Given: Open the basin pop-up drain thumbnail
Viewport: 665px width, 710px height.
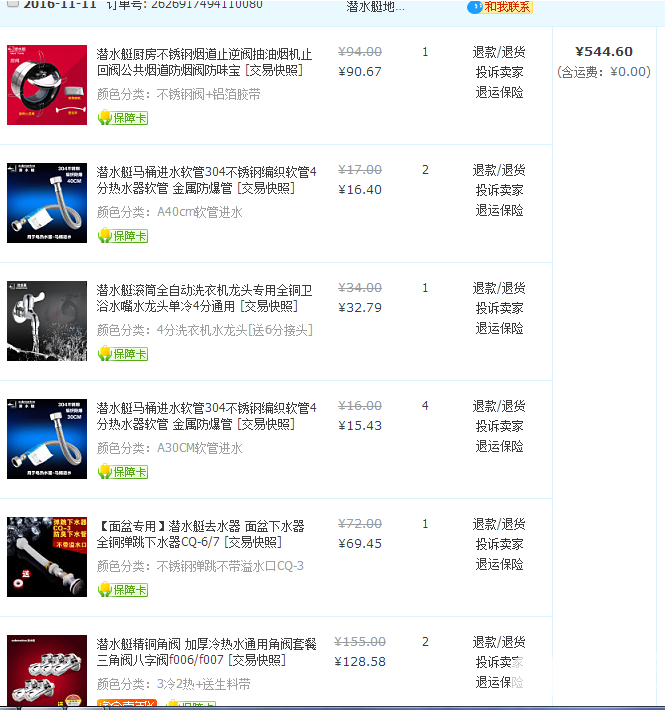Looking at the screenshot, I should [47, 557].
